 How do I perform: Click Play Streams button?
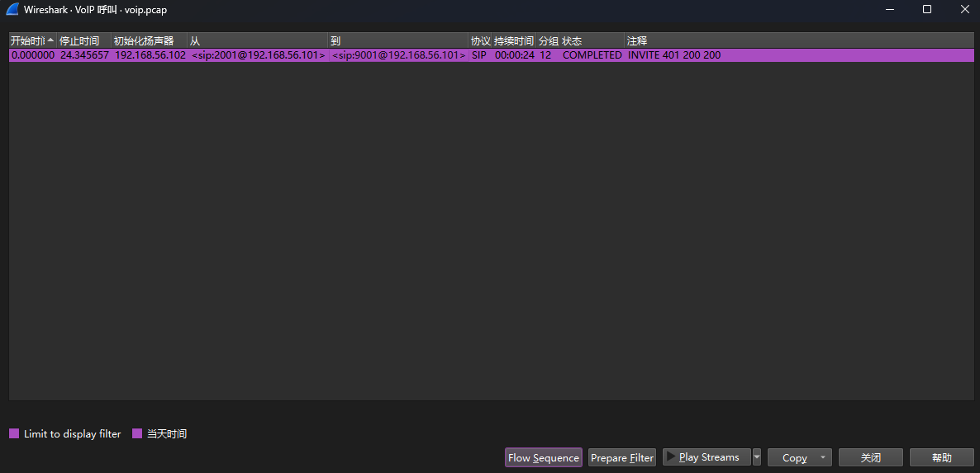pos(706,457)
